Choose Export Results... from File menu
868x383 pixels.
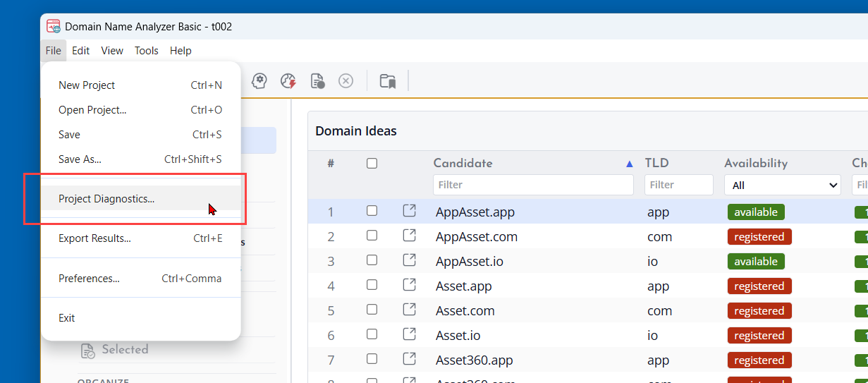click(141, 238)
